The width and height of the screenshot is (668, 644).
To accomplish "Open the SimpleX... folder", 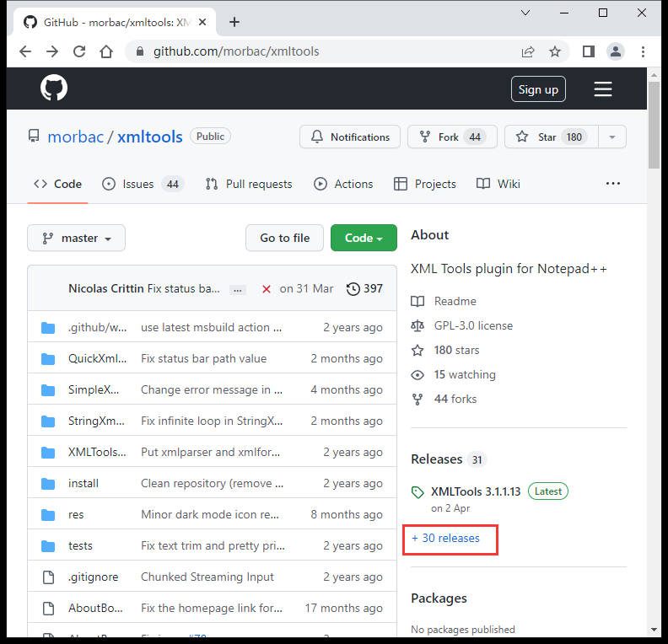I will click(94, 390).
